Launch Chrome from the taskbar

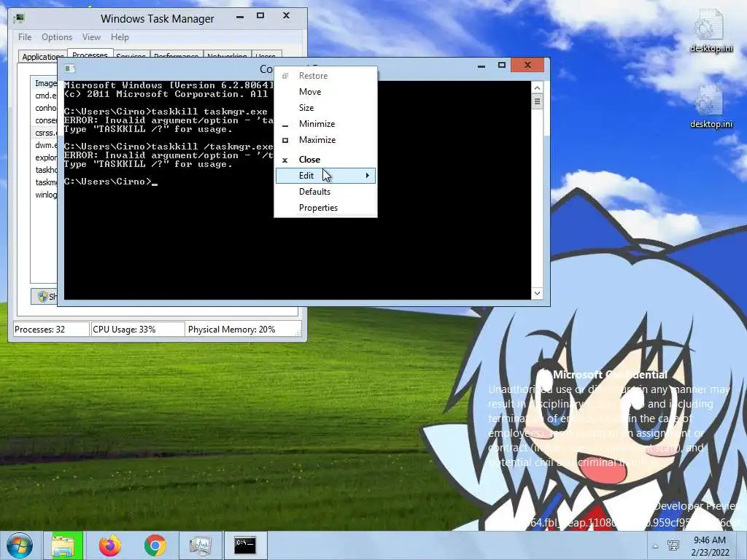pyautogui.click(x=155, y=545)
